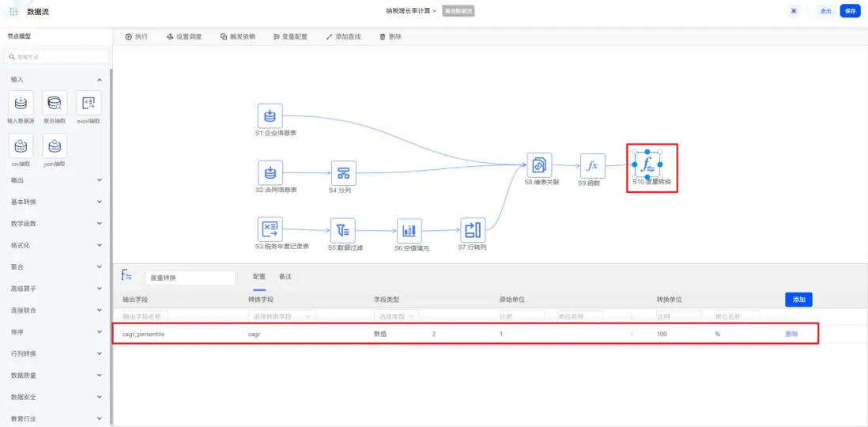Select the S10:度量转换 node
Image resolution: width=868 pixels, height=427 pixels.
click(x=647, y=165)
